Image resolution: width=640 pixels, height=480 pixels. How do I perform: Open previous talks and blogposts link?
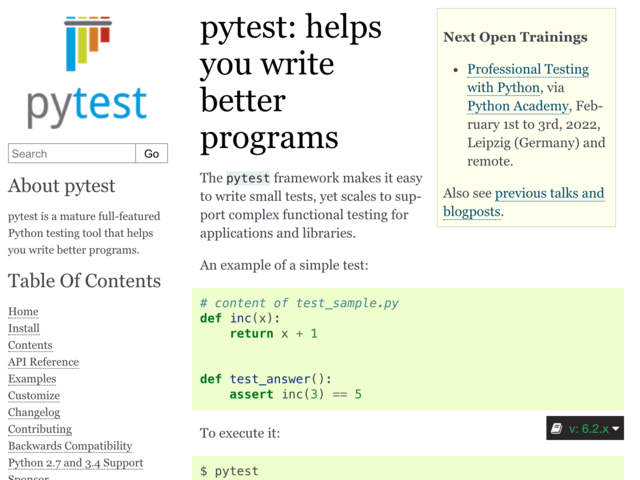coord(524,202)
